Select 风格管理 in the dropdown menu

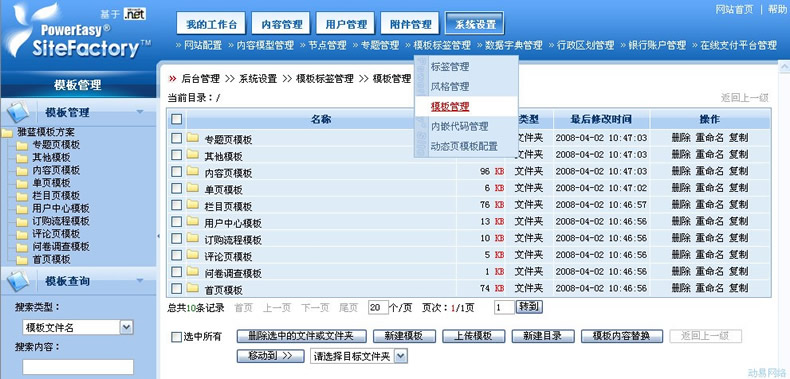click(450, 86)
